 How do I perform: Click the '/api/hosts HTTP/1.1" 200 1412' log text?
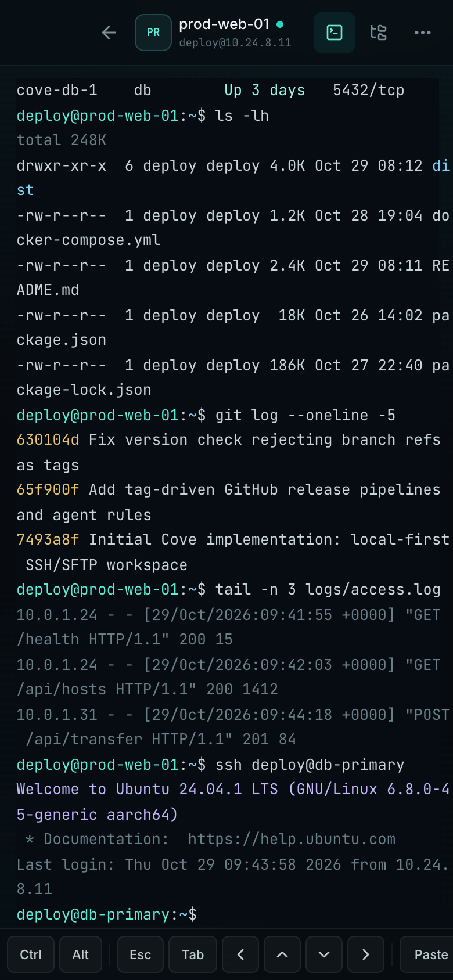pos(148,689)
